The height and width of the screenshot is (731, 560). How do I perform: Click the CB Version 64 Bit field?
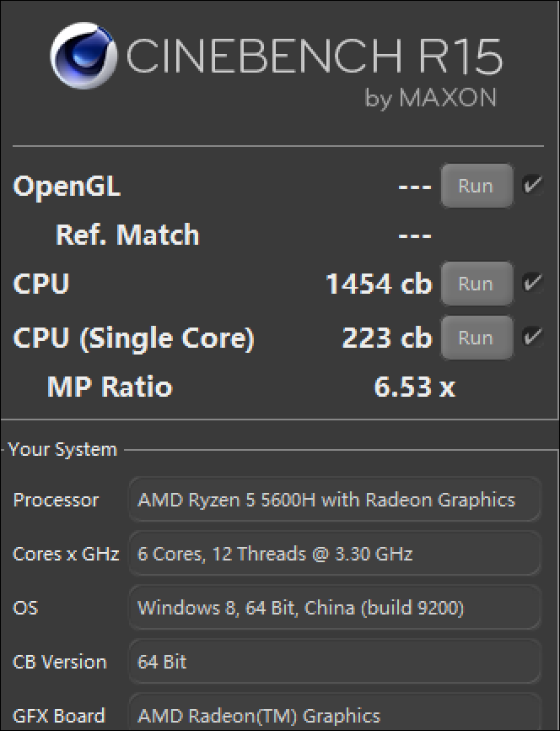pyautogui.click(x=334, y=662)
